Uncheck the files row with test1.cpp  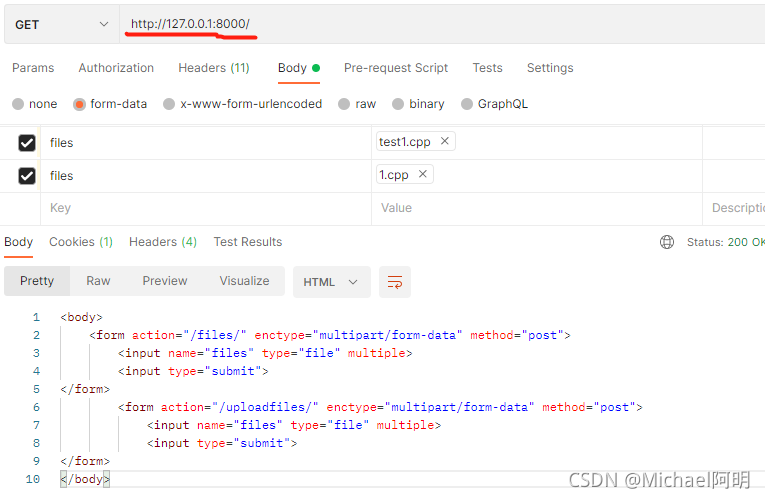27,143
